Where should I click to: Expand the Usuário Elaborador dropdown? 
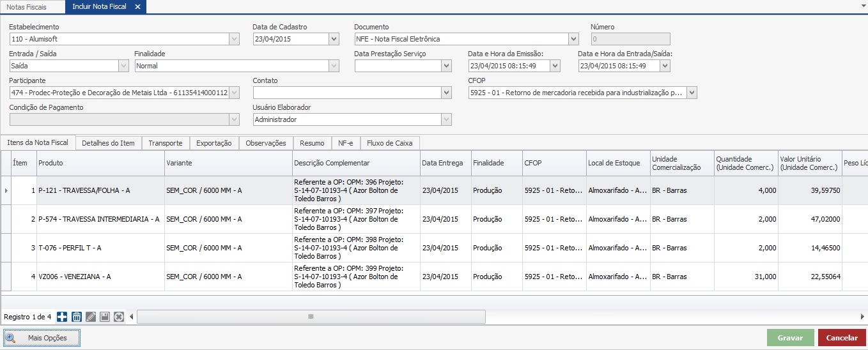click(446, 119)
